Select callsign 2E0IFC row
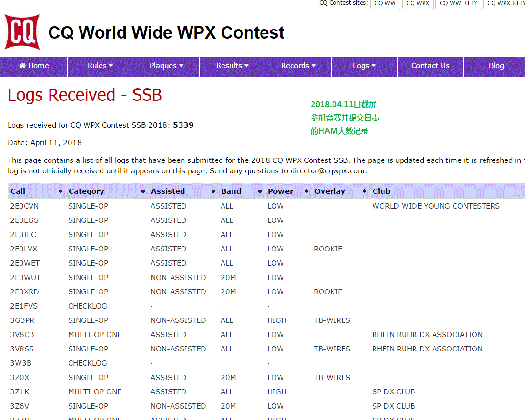This screenshot has width=525, height=420. tap(23, 235)
